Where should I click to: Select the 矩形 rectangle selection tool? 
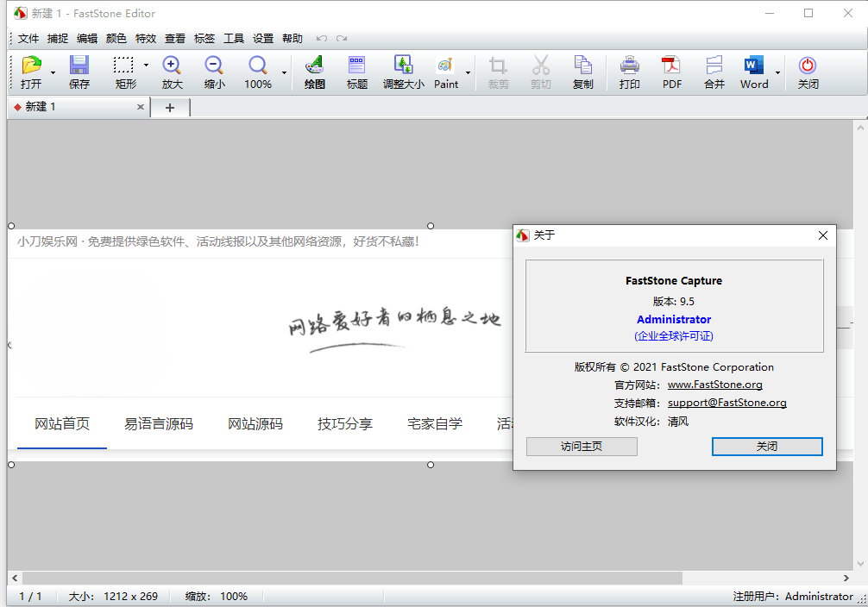coord(124,72)
